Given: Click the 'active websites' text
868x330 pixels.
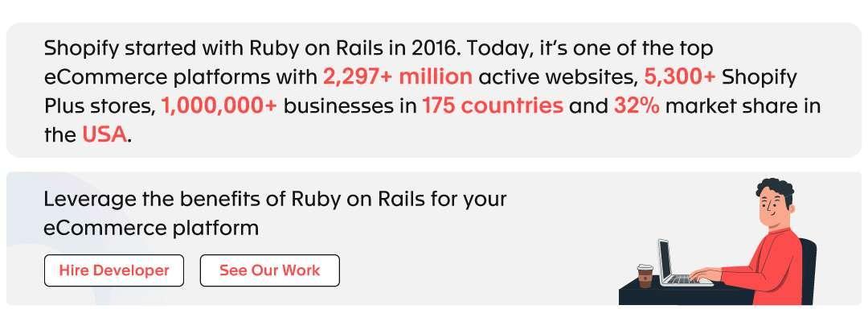Looking at the screenshot, I should (x=558, y=77).
